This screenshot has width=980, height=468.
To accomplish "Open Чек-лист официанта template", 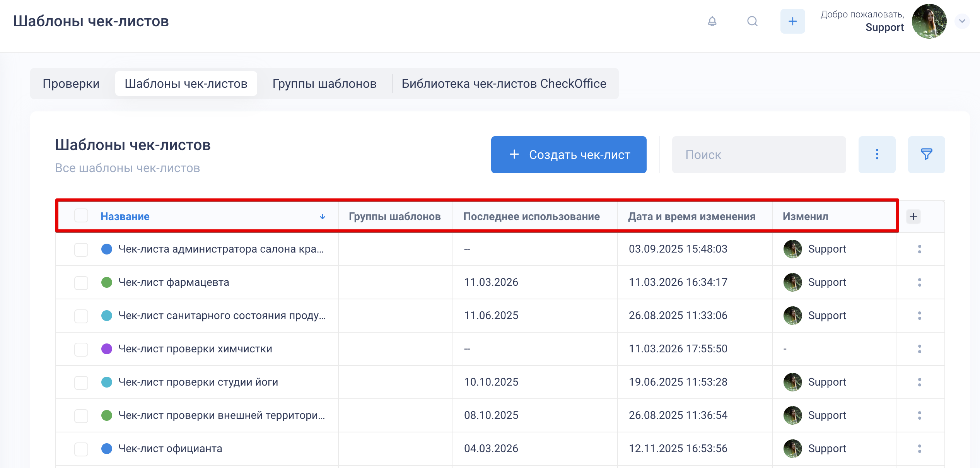I will [170, 449].
